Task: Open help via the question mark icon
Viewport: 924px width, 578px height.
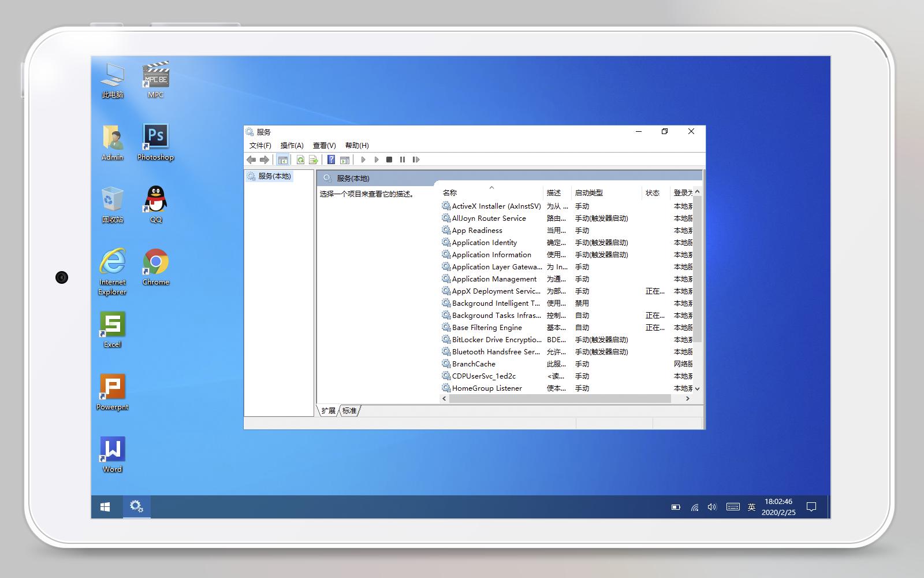Action: (331, 160)
